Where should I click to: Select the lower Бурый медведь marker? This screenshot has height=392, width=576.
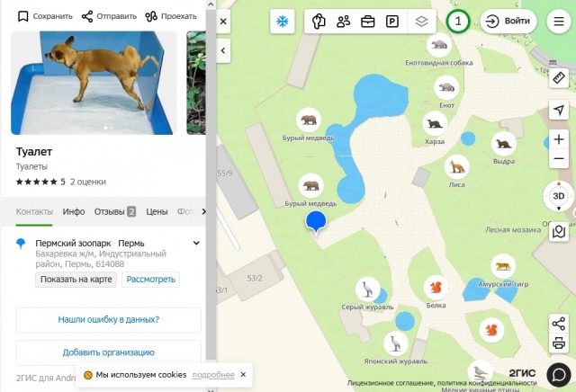310,185
